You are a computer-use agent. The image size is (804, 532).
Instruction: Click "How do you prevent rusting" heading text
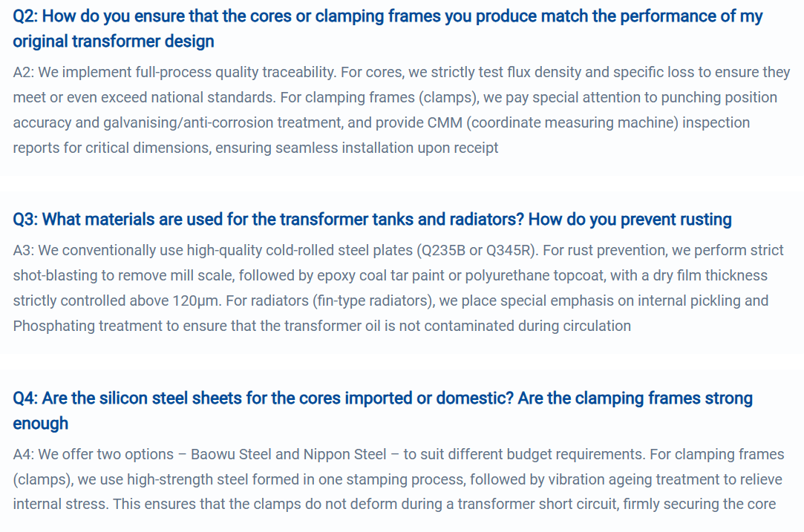[630, 220]
